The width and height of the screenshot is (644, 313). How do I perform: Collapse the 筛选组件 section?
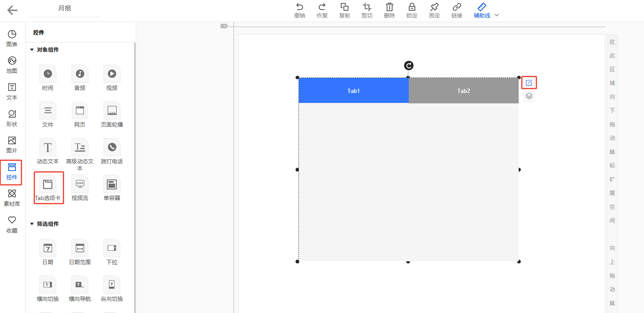(32, 224)
